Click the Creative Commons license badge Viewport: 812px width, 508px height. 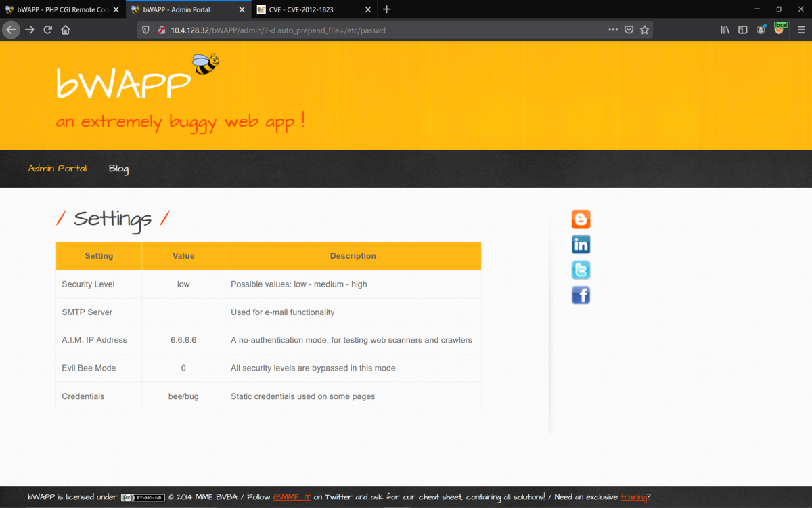click(x=143, y=497)
